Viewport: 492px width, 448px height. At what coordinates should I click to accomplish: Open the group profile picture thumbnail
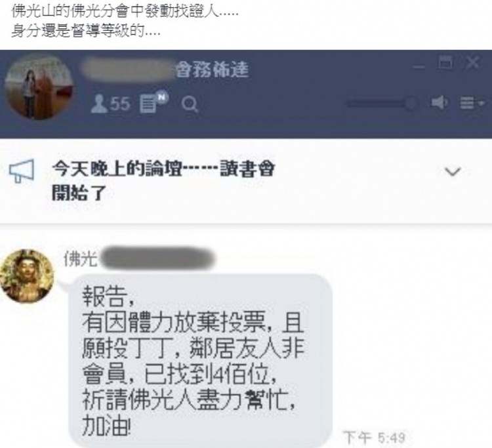[39, 87]
